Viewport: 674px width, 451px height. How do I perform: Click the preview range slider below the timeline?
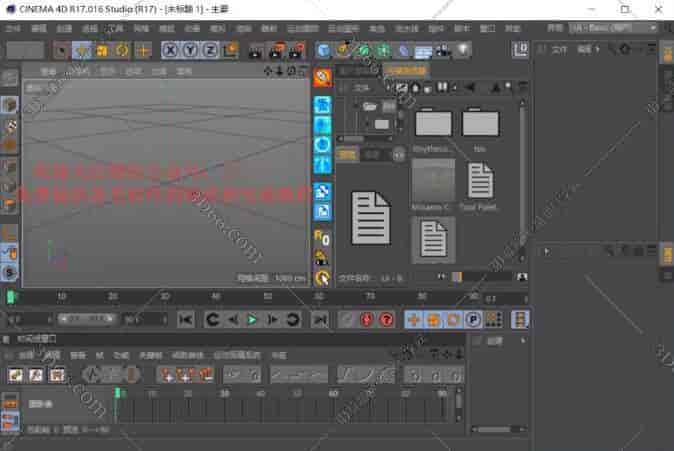pyautogui.click(x=86, y=319)
